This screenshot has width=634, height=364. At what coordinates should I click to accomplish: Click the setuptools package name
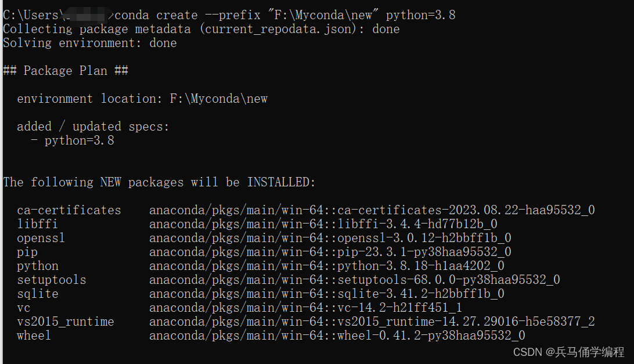(x=51, y=280)
